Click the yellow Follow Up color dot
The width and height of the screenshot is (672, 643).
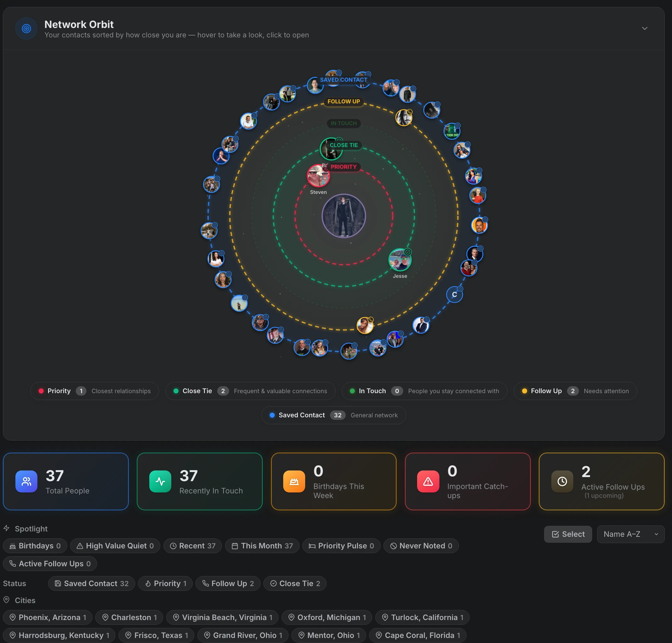[x=524, y=391]
